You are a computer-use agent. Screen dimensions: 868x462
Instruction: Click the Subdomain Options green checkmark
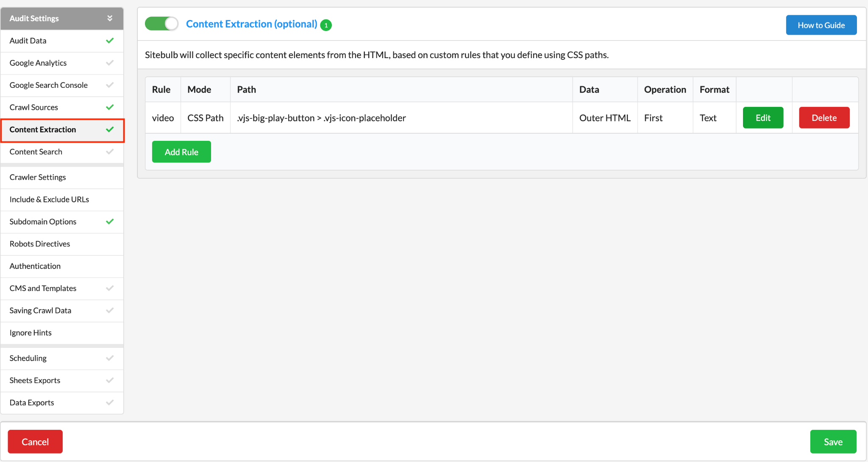coord(110,221)
